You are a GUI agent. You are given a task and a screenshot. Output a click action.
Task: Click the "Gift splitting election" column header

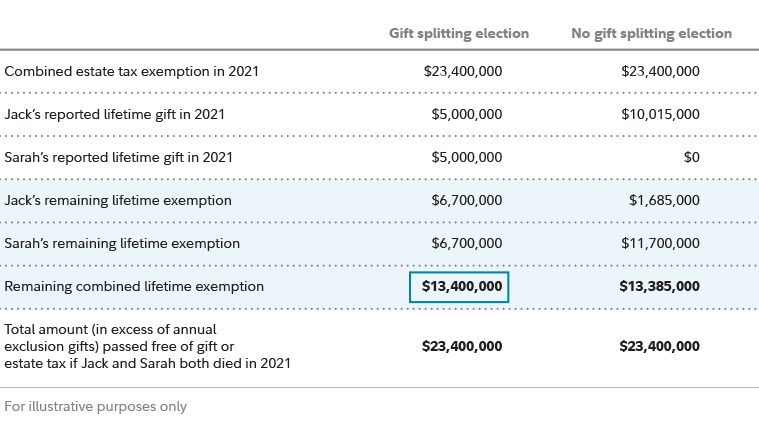(x=459, y=33)
